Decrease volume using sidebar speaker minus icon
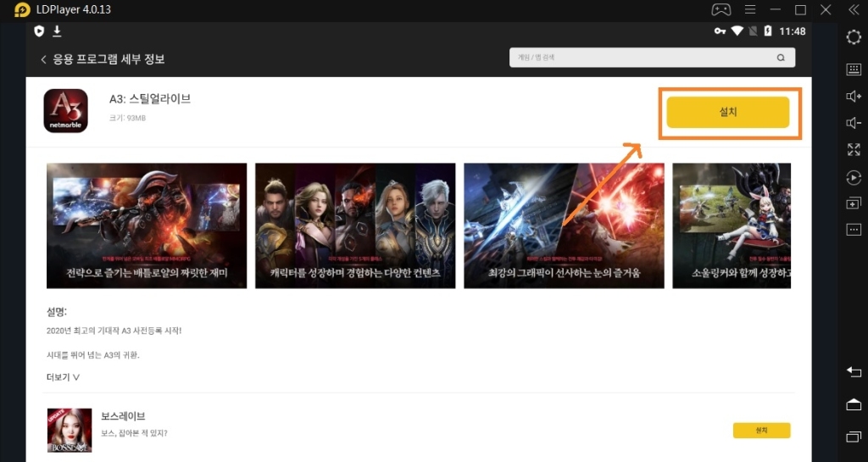 854,123
